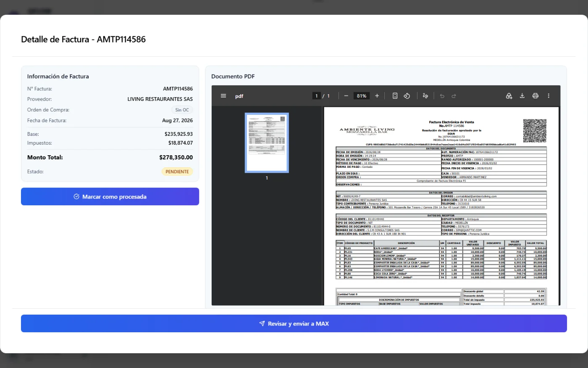Print the PDF invoice
The width and height of the screenshot is (588, 368).
click(535, 96)
